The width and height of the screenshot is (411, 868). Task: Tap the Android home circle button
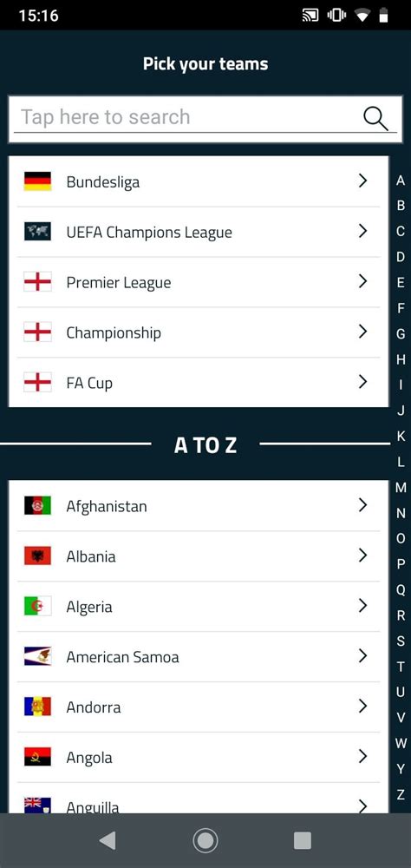[205, 840]
